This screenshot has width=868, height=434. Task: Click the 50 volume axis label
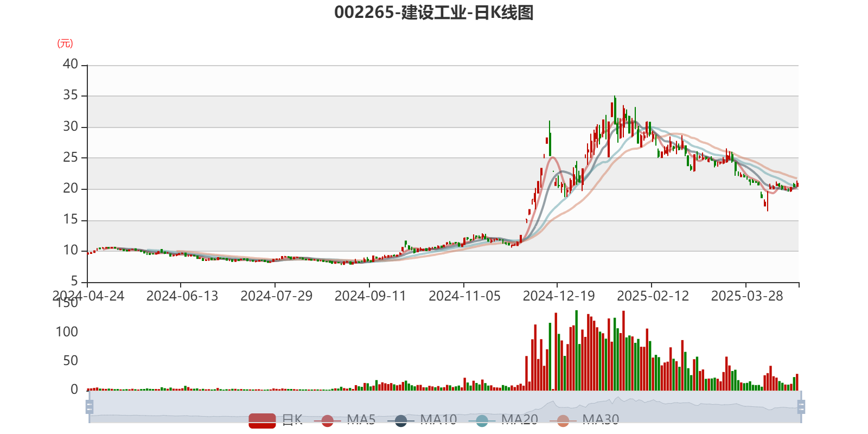pos(71,361)
